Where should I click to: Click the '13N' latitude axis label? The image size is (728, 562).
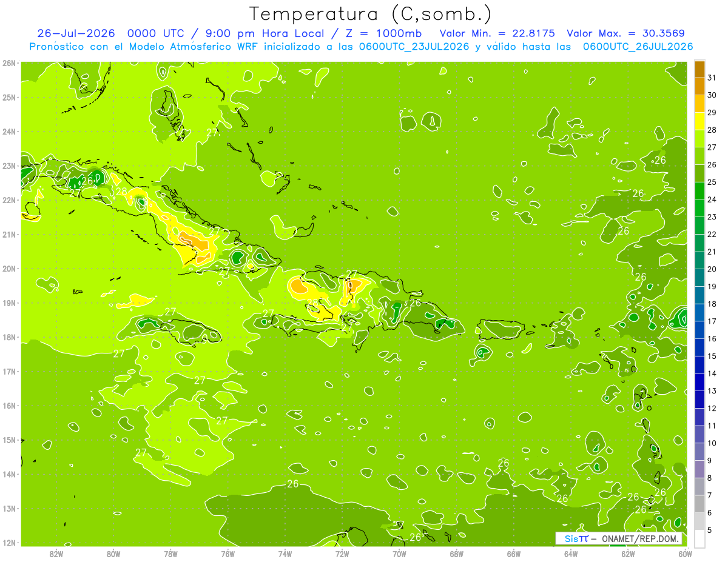pos(9,508)
